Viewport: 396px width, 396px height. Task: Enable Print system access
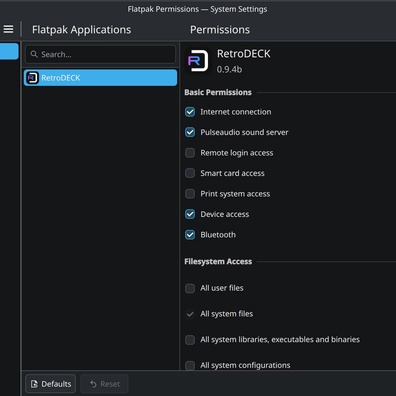coord(190,194)
